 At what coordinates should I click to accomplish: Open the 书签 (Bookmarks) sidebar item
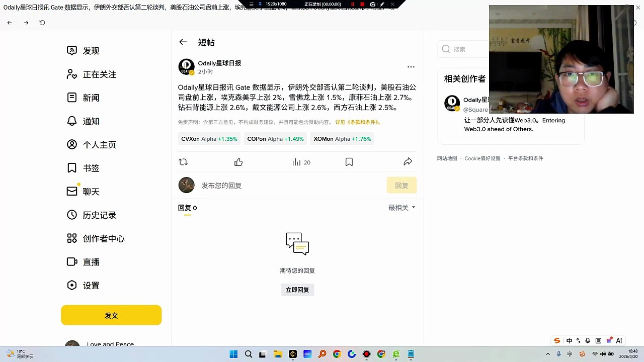point(84,168)
